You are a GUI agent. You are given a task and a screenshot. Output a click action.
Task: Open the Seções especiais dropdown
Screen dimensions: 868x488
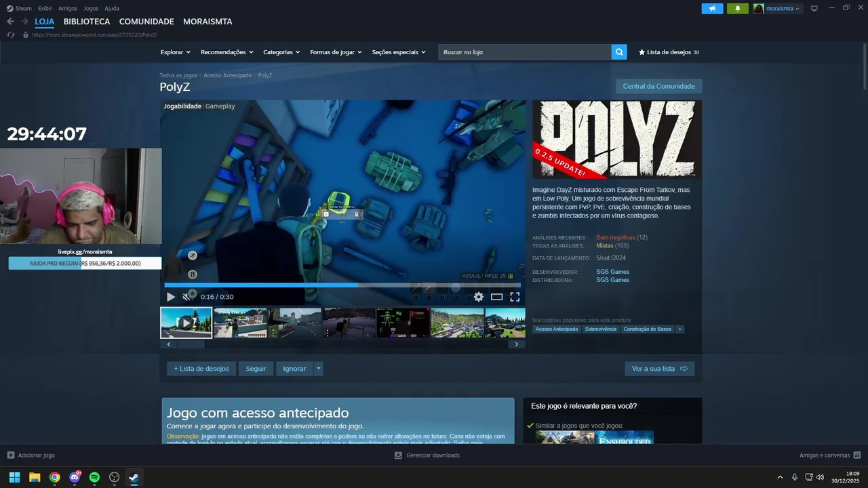point(399,52)
